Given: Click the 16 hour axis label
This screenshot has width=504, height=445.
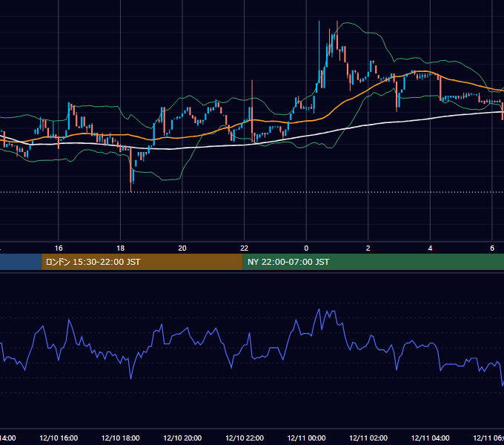Looking at the screenshot, I should (x=59, y=248).
